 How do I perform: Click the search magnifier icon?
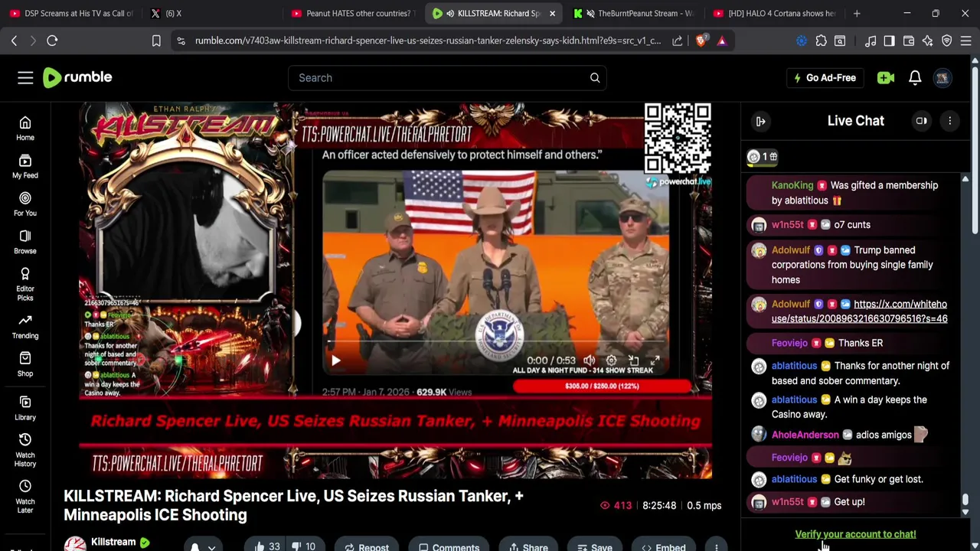tap(595, 77)
